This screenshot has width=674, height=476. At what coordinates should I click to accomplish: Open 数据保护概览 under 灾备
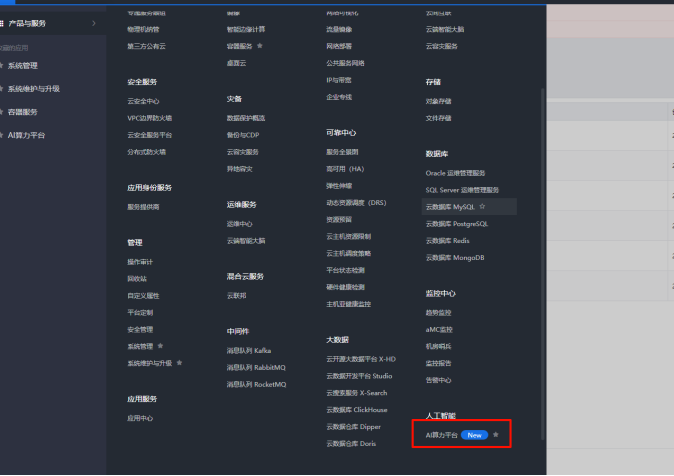click(x=246, y=118)
